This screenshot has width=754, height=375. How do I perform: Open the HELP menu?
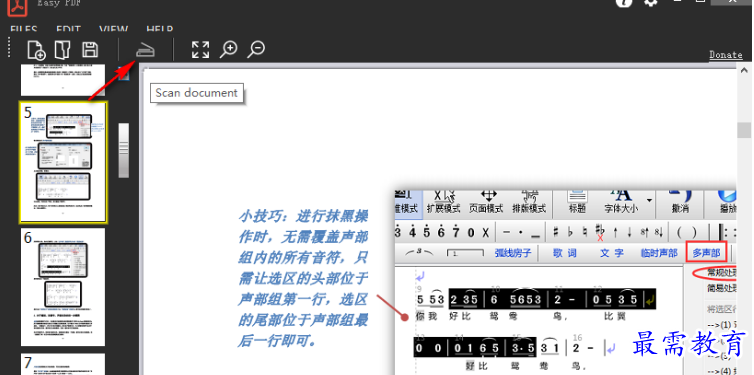tap(160, 29)
